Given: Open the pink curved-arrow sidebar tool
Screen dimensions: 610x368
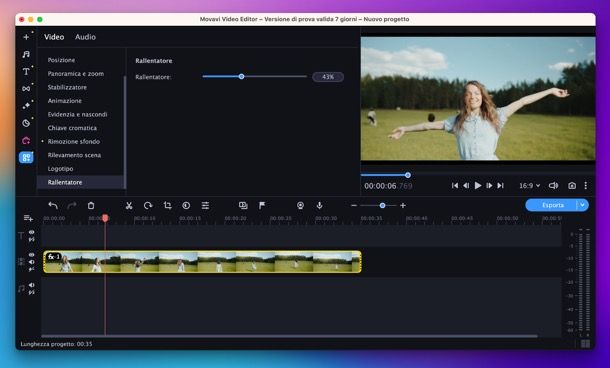Looking at the screenshot, I should coord(26,140).
